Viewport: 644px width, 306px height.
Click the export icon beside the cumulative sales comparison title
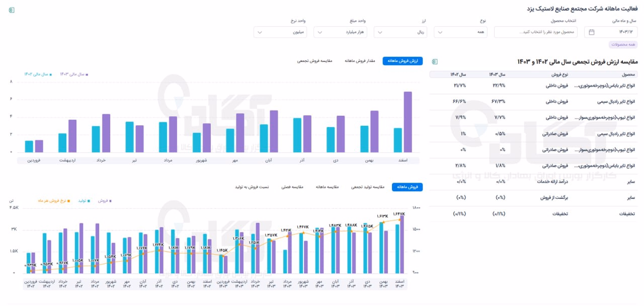(x=434, y=61)
